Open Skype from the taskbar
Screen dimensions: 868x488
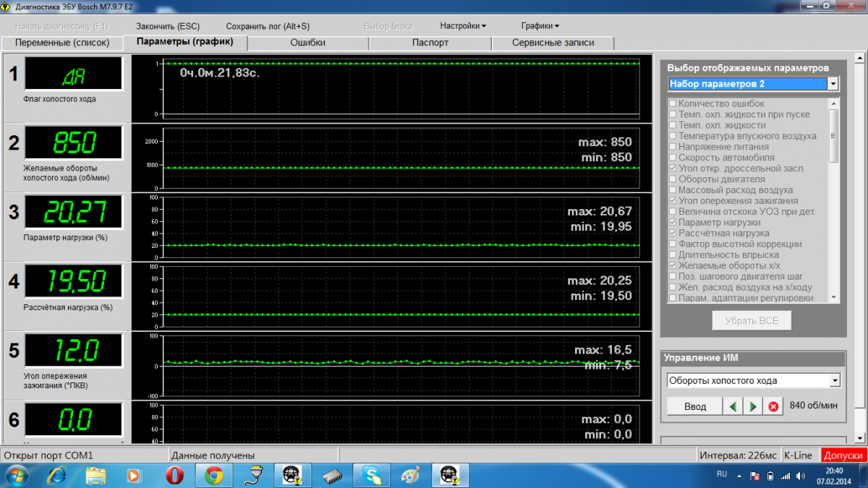373,475
